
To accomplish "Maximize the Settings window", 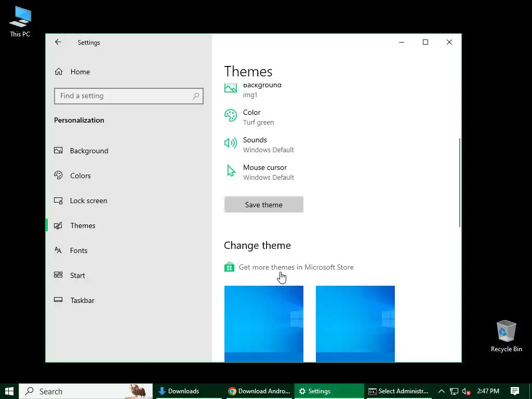I will 425,42.
